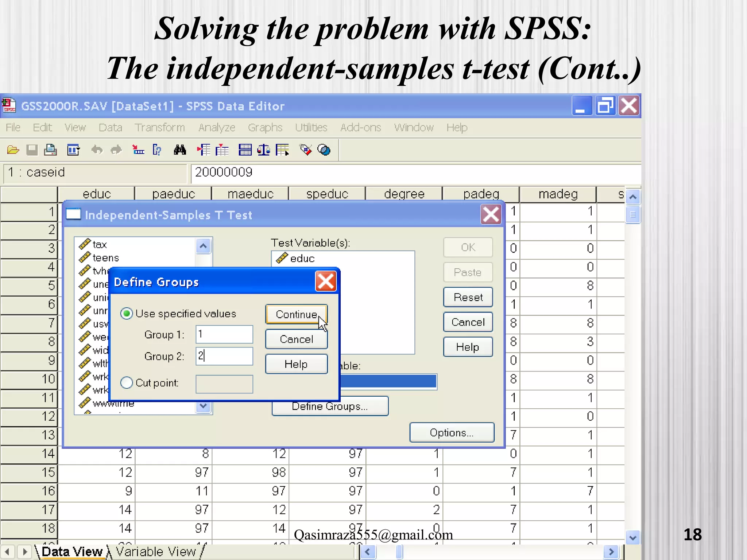747x560 pixels.
Task: Close the Independent-Samples T Test dialog
Action: [x=491, y=214]
